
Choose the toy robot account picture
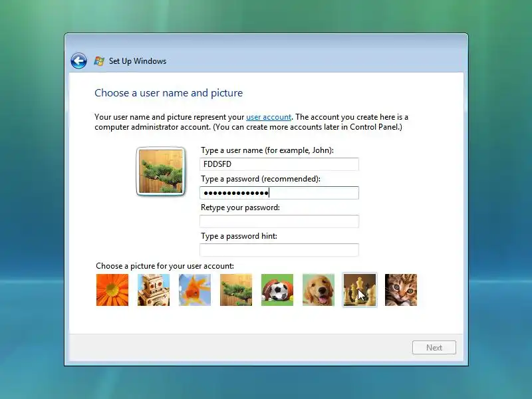[x=154, y=290]
